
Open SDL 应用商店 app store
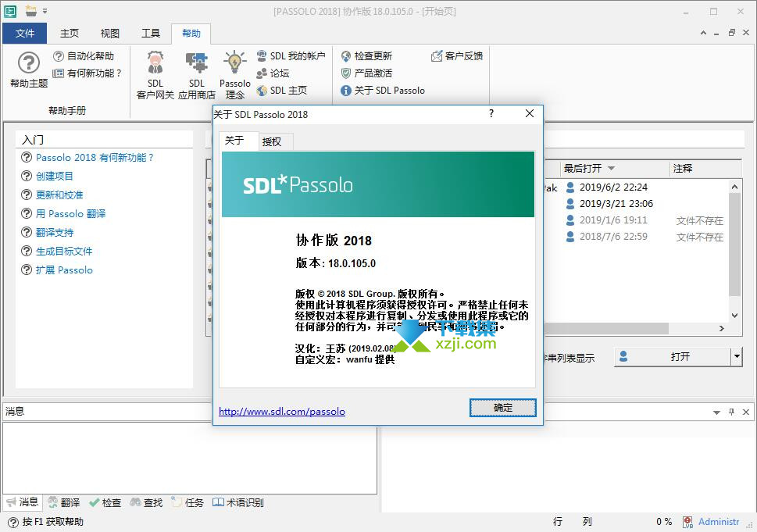tap(197, 75)
